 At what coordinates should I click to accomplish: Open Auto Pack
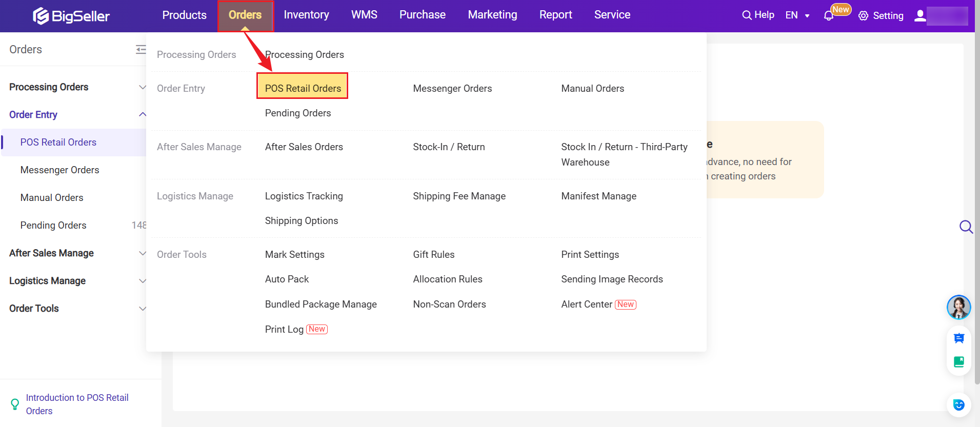click(x=287, y=279)
